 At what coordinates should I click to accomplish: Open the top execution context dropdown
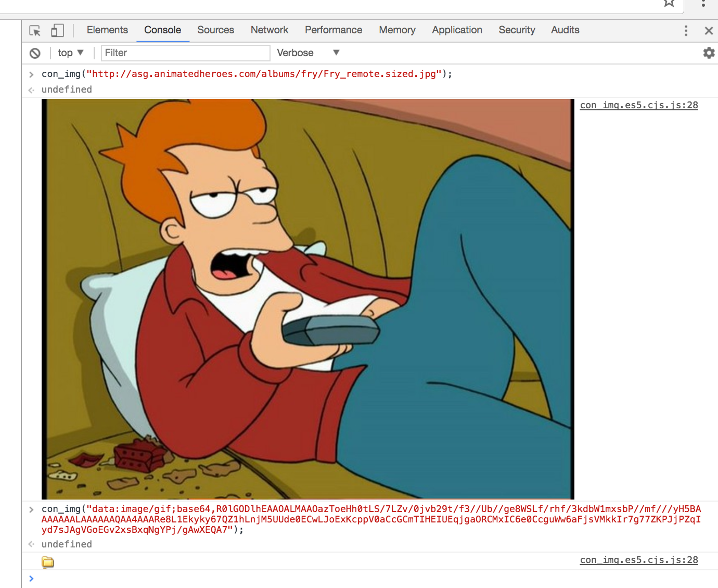click(x=71, y=53)
